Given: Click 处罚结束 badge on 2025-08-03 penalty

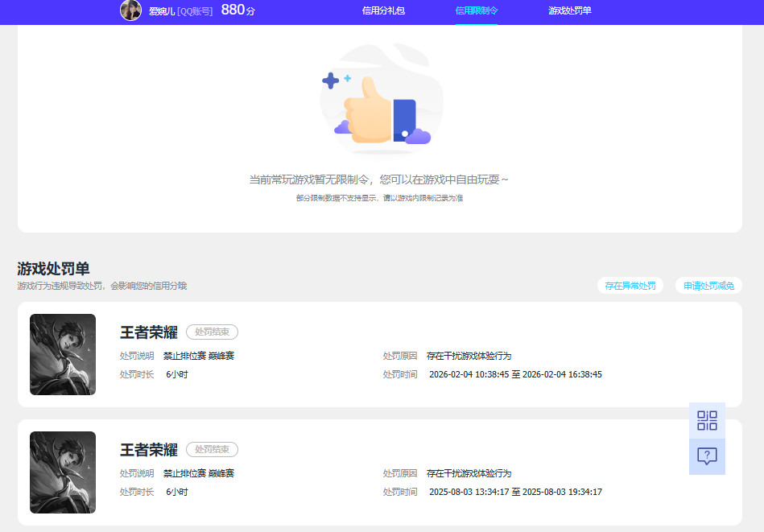Looking at the screenshot, I should pos(212,449).
